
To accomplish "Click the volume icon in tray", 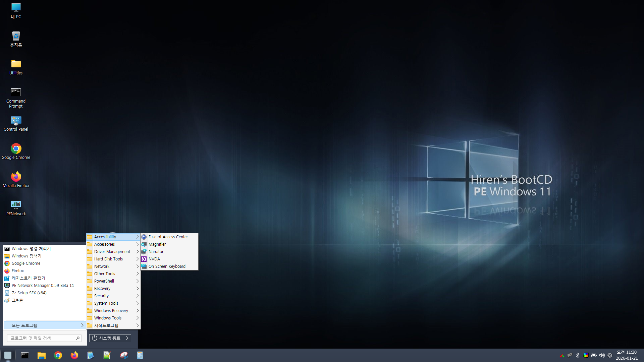I will pos(602,355).
